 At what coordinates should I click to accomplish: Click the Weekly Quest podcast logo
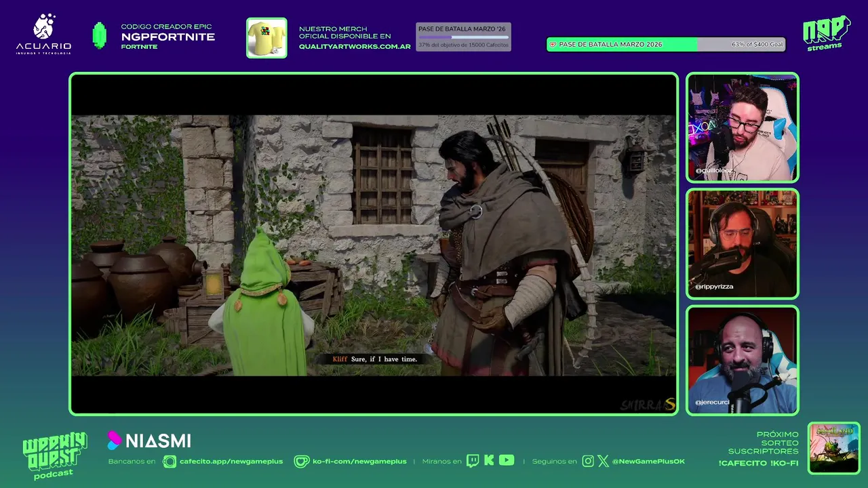(x=54, y=455)
